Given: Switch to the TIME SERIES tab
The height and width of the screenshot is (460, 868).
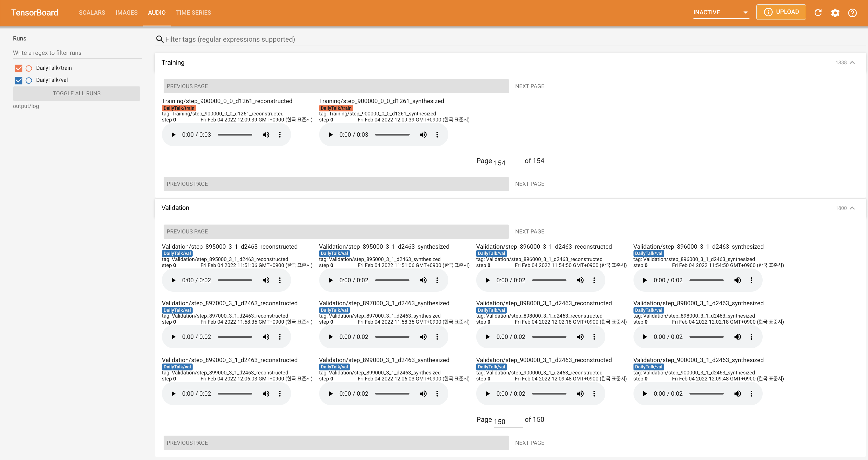Looking at the screenshot, I should [193, 12].
